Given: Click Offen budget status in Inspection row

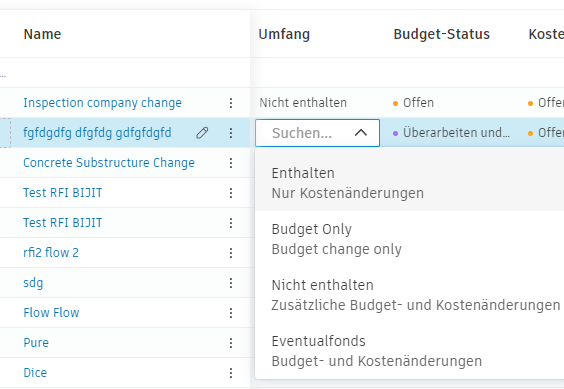Looking at the screenshot, I should coord(413,103).
